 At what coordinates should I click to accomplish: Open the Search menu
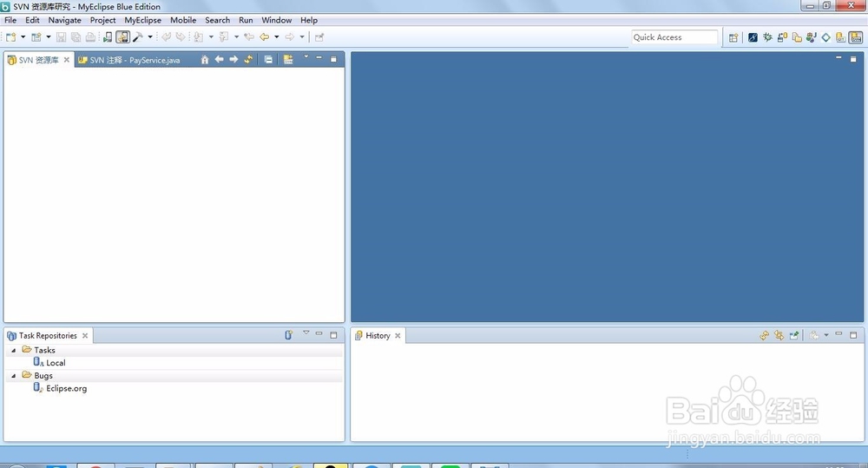coord(218,20)
